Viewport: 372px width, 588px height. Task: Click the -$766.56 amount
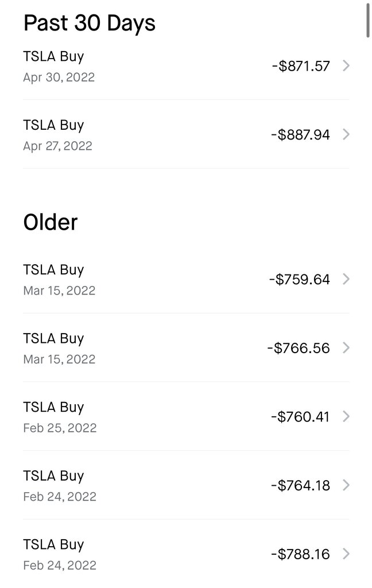pyautogui.click(x=299, y=348)
